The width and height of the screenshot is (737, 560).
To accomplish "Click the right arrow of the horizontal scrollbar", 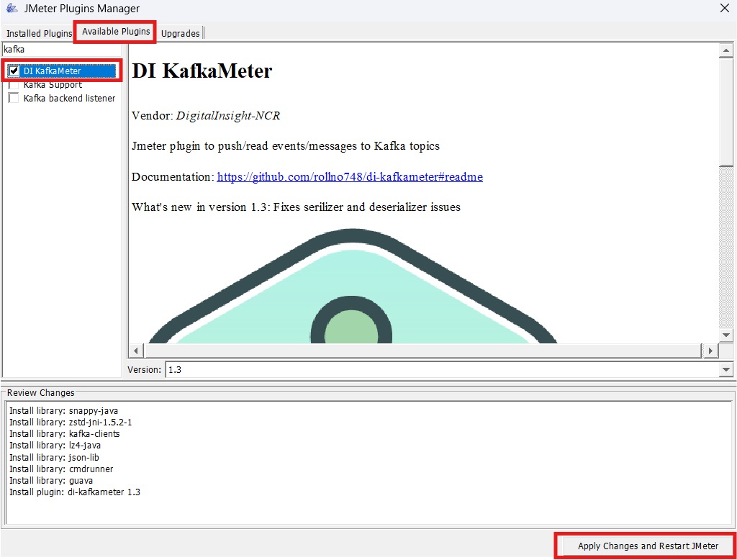I will [710, 350].
